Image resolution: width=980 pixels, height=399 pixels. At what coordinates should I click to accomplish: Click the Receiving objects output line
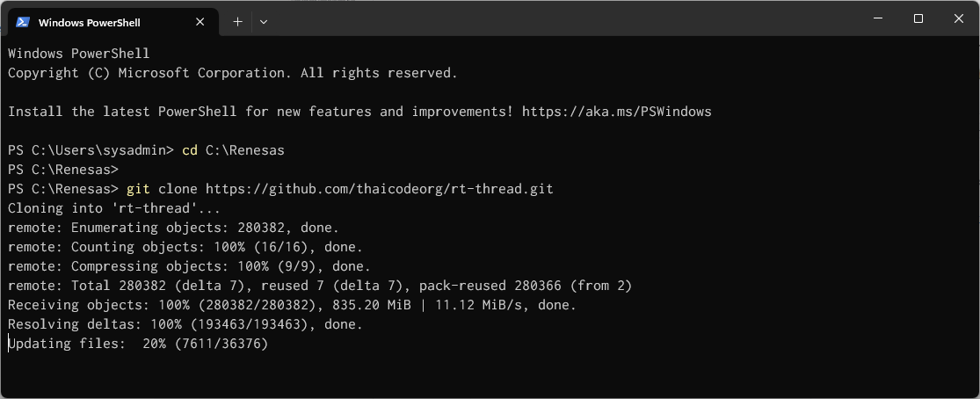292,305
